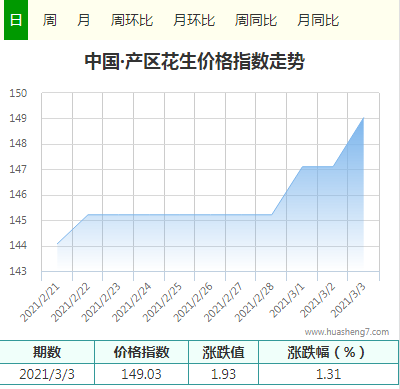Click the y-axis label 145

[18, 220]
